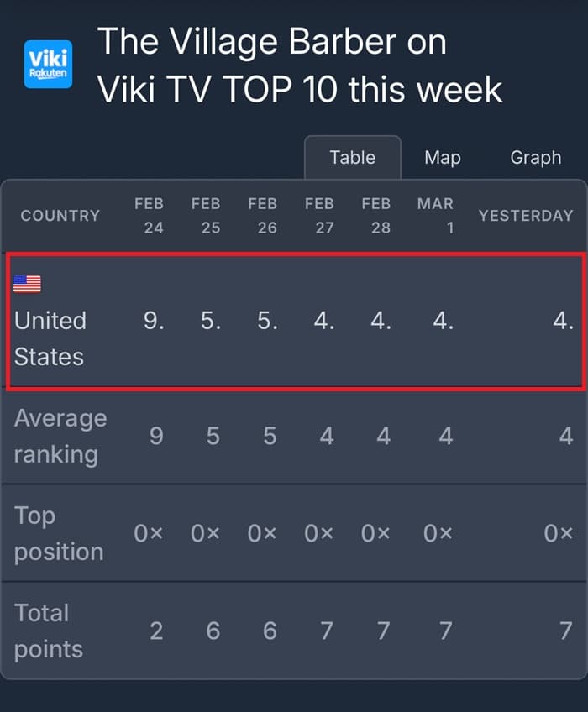
Task: Click United States rank 9 for Feb 24
Action: pos(154,321)
